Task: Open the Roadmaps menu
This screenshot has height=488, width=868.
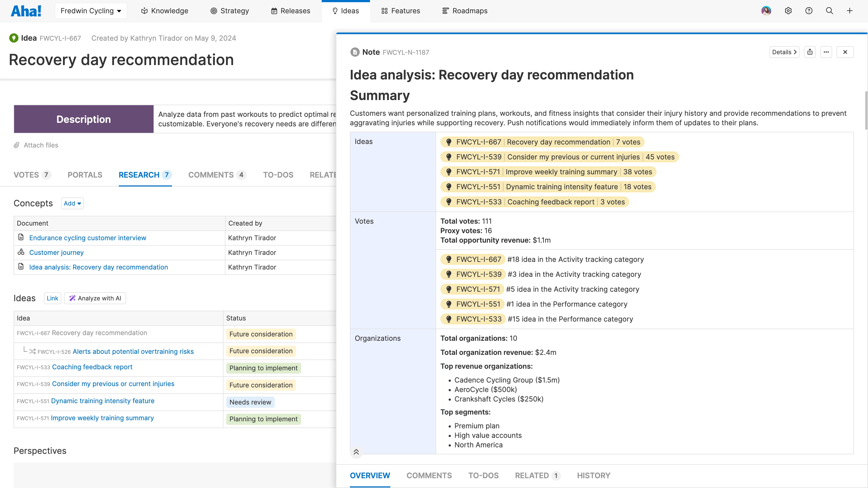Action: [465, 11]
